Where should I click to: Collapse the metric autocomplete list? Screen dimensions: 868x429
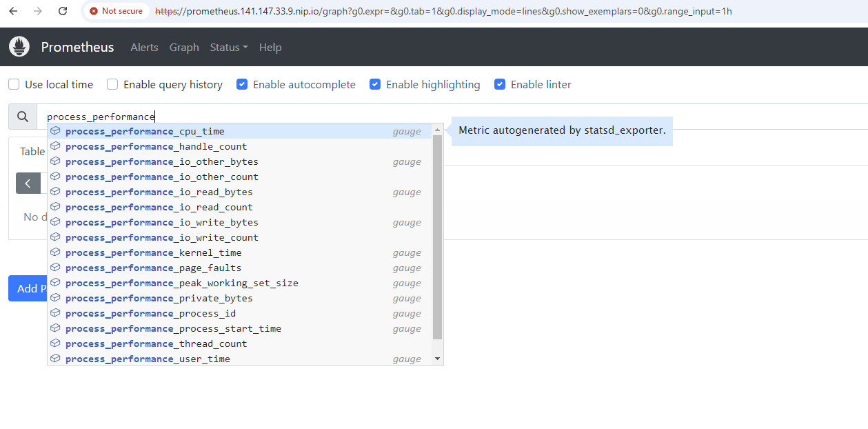tap(438, 129)
